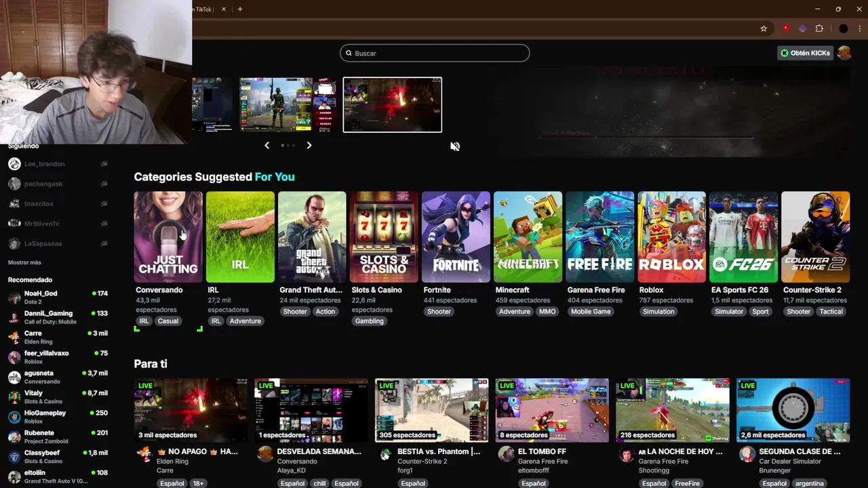The width and height of the screenshot is (868, 488).
Task: Open a new browser tab
Action: click(239, 9)
